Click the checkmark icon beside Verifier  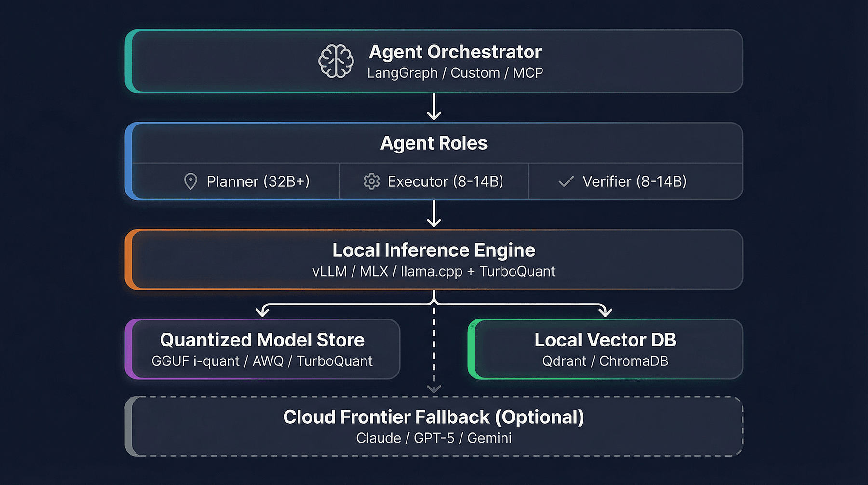tap(565, 182)
